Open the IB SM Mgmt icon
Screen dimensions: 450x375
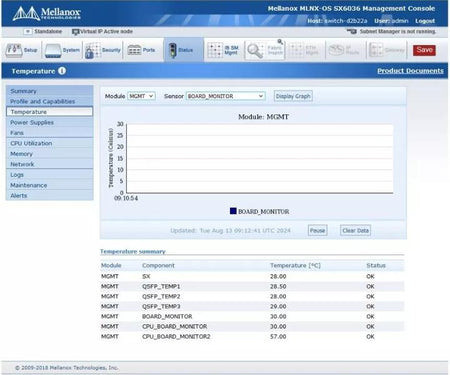(215, 50)
